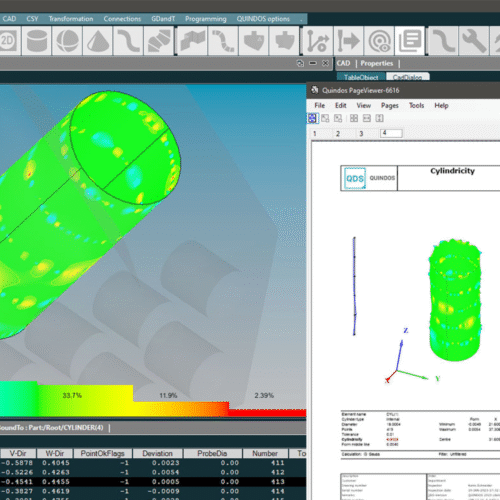Select the sphere element tool

pos(67,41)
